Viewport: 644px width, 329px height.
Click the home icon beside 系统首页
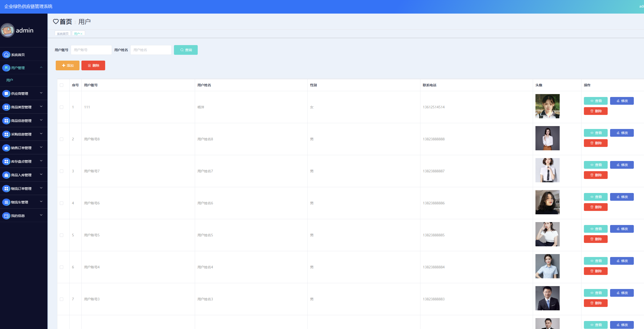point(6,55)
